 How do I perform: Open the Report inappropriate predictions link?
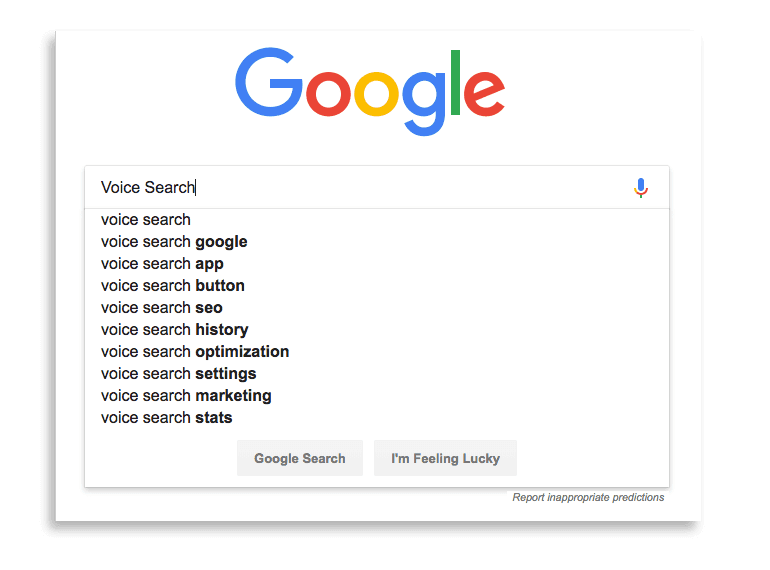pos(588,497)
